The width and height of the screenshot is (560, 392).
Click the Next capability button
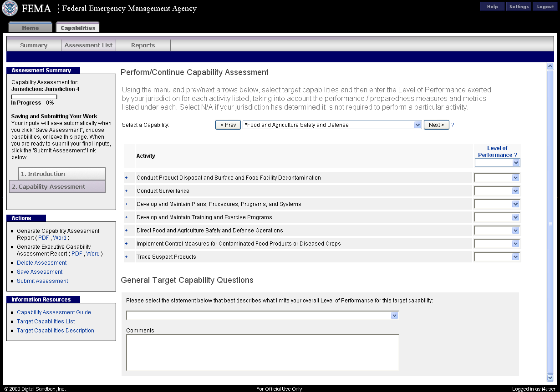point(437,125)
